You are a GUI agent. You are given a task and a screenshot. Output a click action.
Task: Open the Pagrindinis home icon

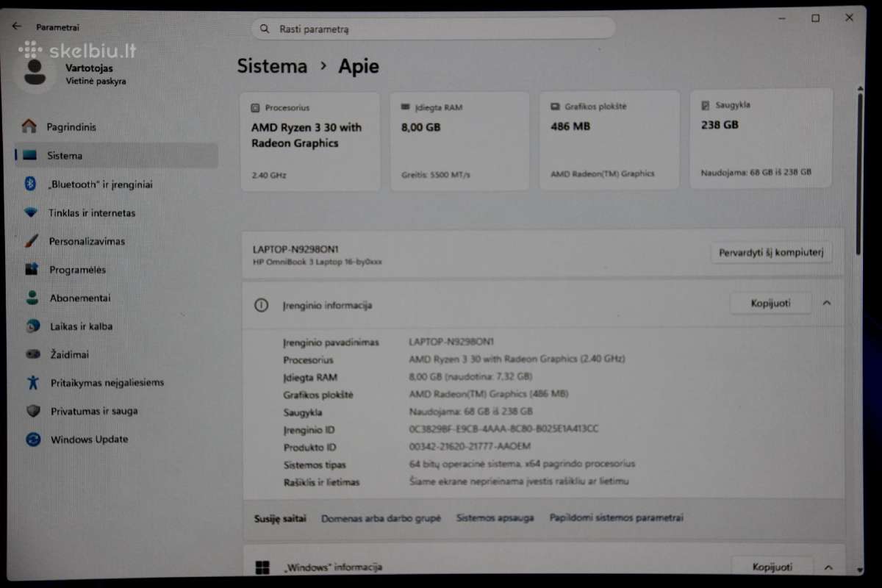(29, 126)
